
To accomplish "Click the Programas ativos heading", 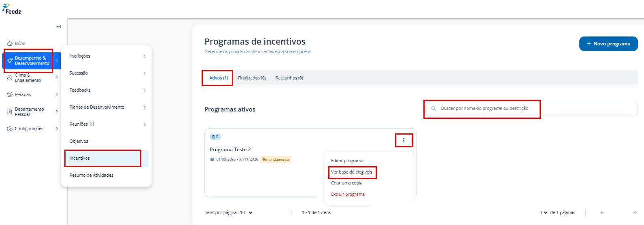I will (x=230, y=109).
